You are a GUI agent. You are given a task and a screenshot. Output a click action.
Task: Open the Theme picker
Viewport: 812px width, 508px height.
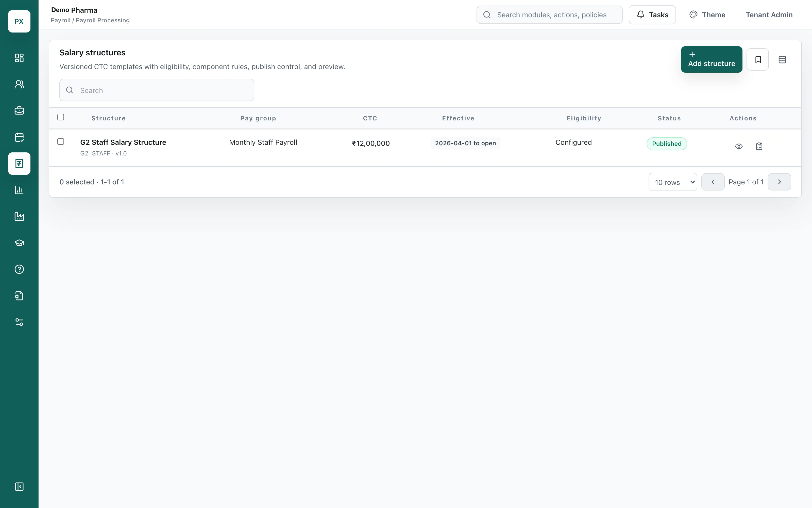[707, 15]
